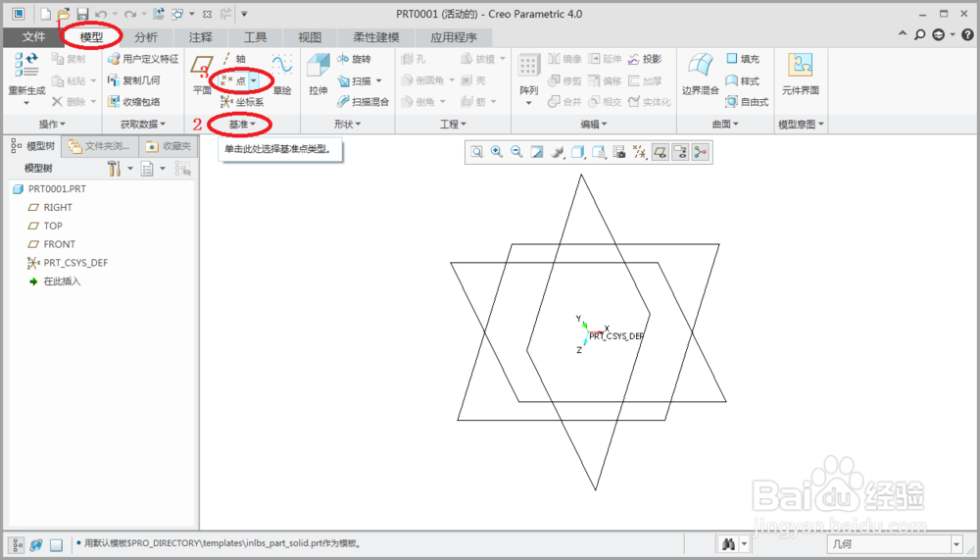This screenshot has height=560, width=980.
Task: Click the Repaint icon in graphics toolbar
Action: (537, 152)
